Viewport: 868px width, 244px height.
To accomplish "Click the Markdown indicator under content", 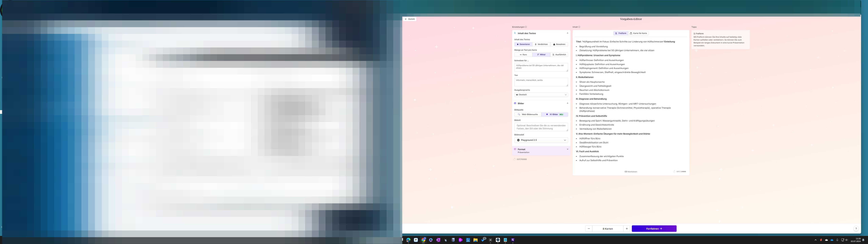I will tap(631, 171).
